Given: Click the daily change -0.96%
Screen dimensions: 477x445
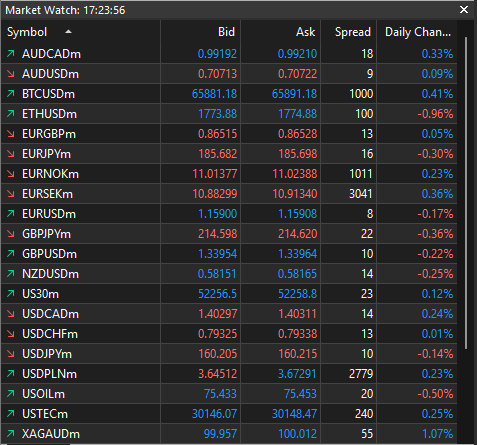Looking at the screenshot, I should [x=435, y=114].
